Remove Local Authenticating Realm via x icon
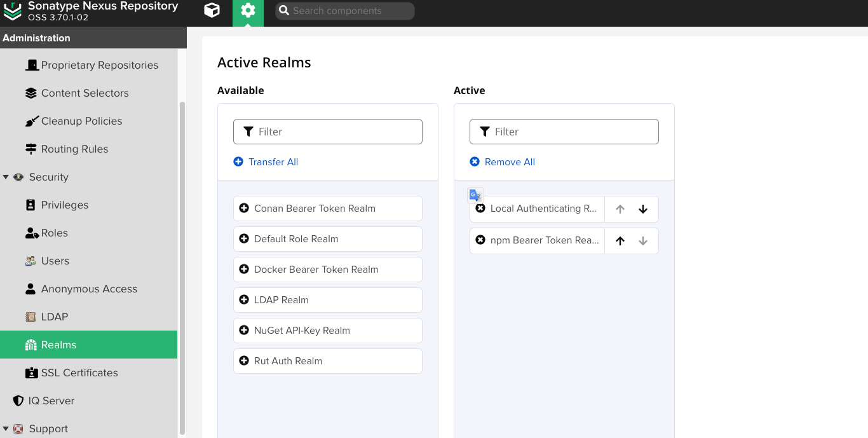The image size is (868, 438). coord(480,209)
